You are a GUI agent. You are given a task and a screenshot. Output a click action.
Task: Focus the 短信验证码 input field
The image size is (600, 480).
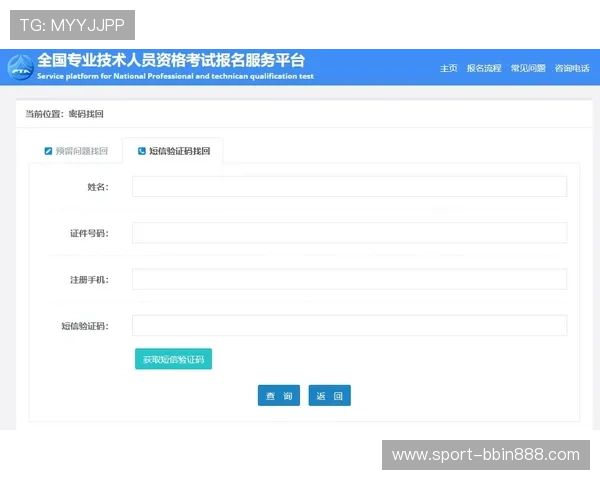click(x=349, y=325)
